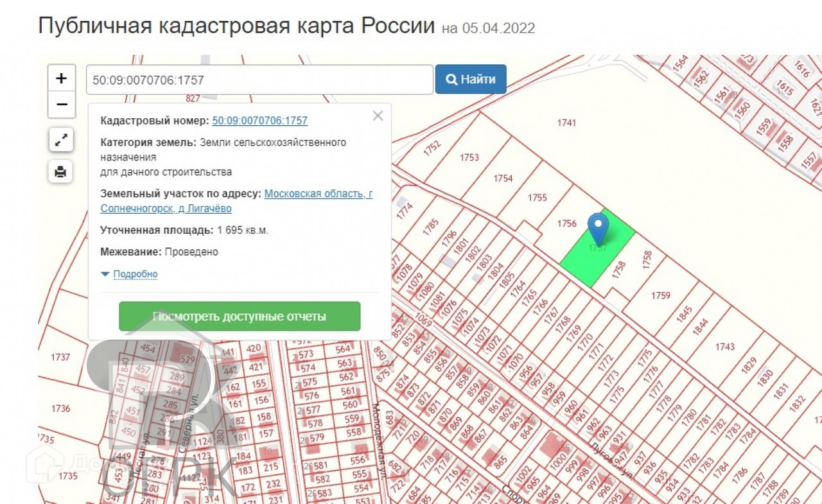Select parcel 564 on the map
The width and height of the screenshot is (822, 504).
(343, 349)
